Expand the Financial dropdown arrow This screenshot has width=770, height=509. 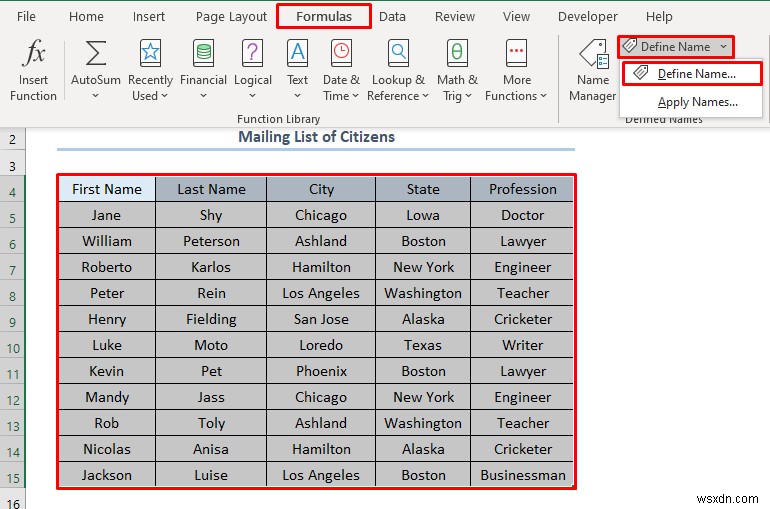coord(203,96)
